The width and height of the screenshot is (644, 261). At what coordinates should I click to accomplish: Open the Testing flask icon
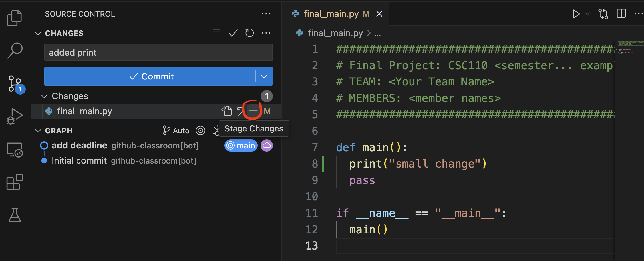[14, 215]
